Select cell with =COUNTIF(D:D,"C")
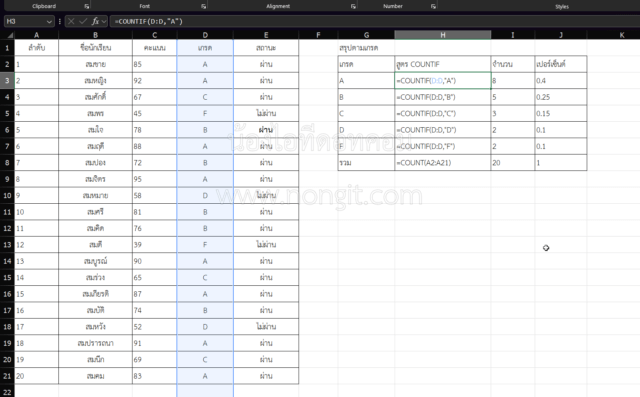 (442, 113)
